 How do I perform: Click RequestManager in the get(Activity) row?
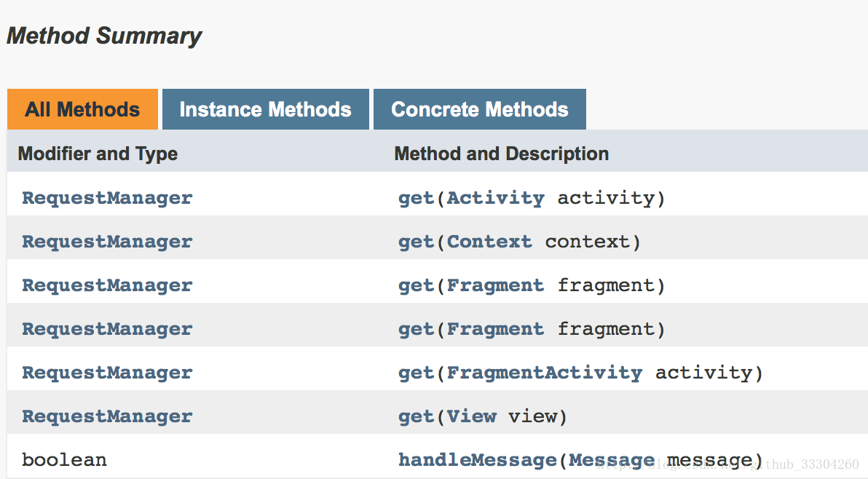[x=107, y=198]
